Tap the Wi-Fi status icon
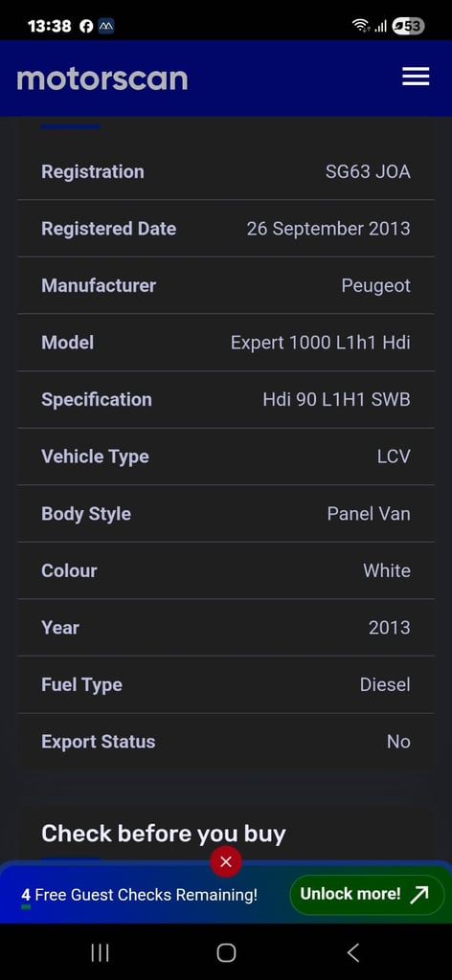Screen dimensions: 452x980 coord(361,26)
